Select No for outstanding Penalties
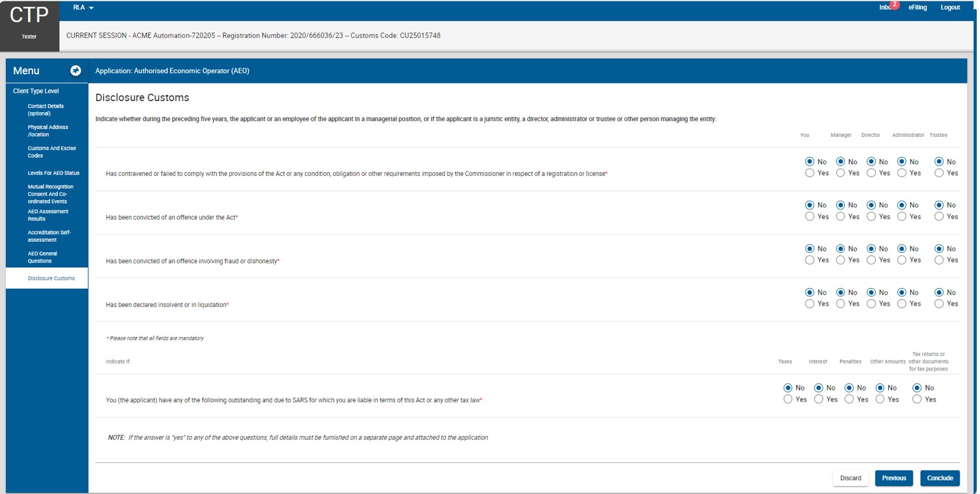Image resolution: width=980 pixels, height=494 pixels. 849,388
